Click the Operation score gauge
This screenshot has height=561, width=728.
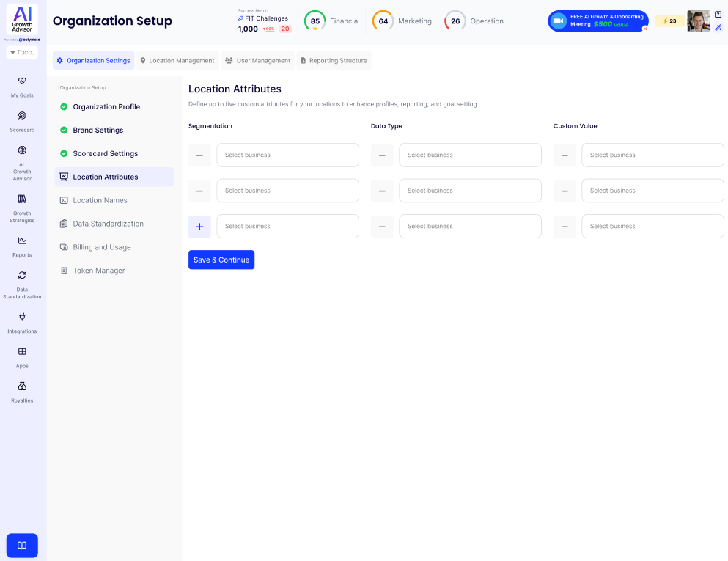point(455,21)
